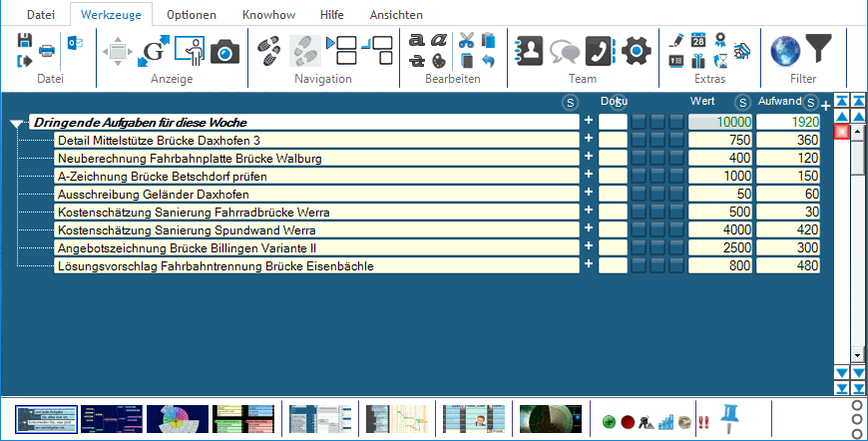Click the save floppy disk icon
The image size is (868, 441).
(x=25, y=40)
